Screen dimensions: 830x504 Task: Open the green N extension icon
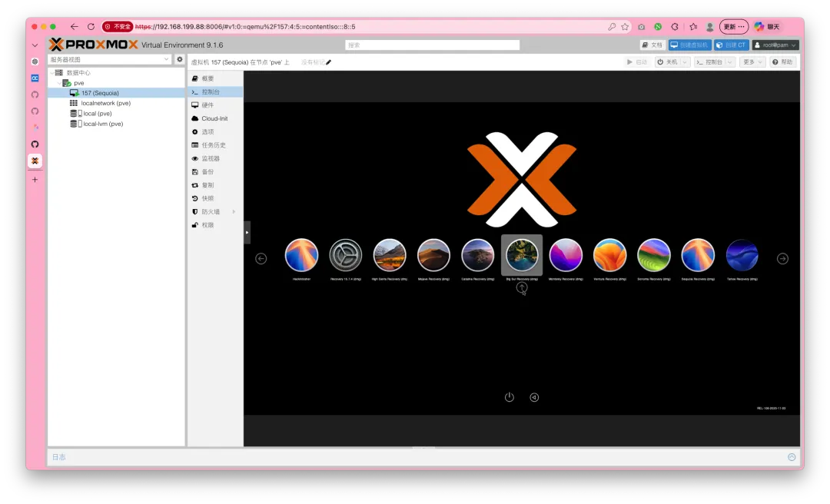(658, 26)
